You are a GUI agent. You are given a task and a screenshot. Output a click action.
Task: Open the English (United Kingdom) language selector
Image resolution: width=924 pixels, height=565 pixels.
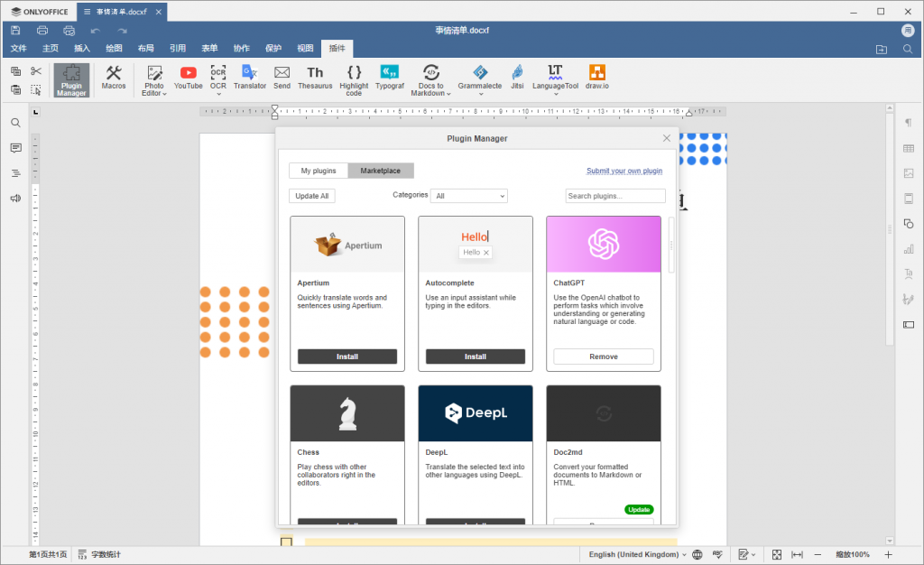pyautogui.click(x=637, y=554)
